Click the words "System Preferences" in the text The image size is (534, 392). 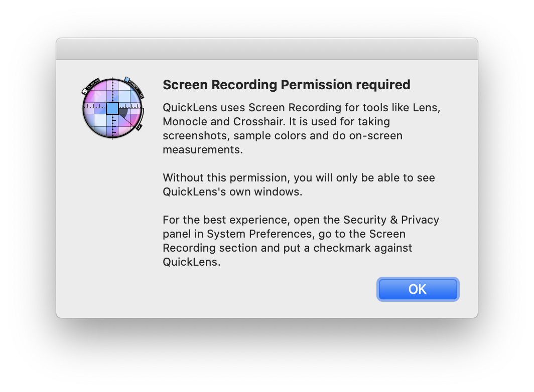[259, 234]
